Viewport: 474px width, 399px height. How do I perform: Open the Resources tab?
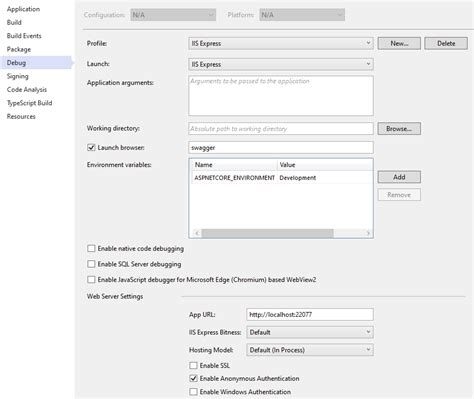[x=21, y=116]
